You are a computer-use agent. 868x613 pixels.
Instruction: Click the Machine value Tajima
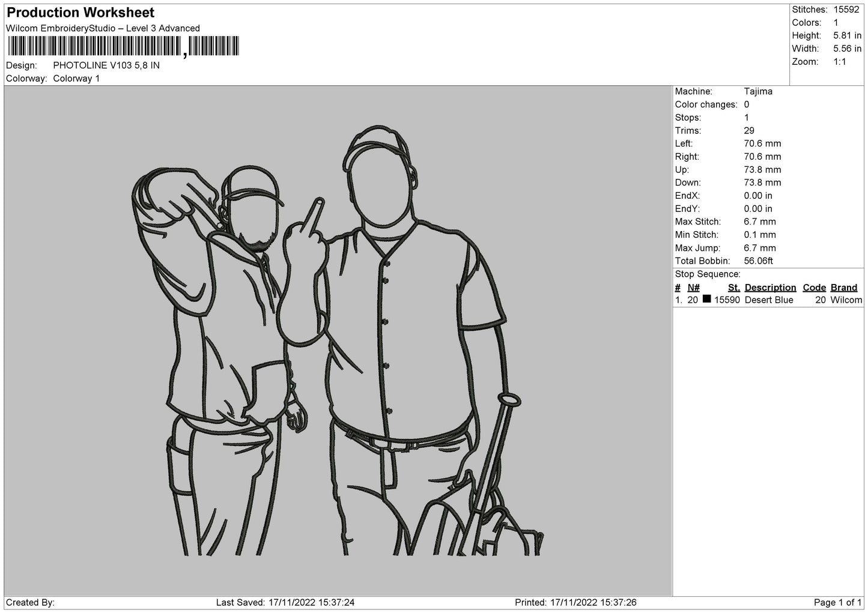pyautogui.click(x=758, y=91)
